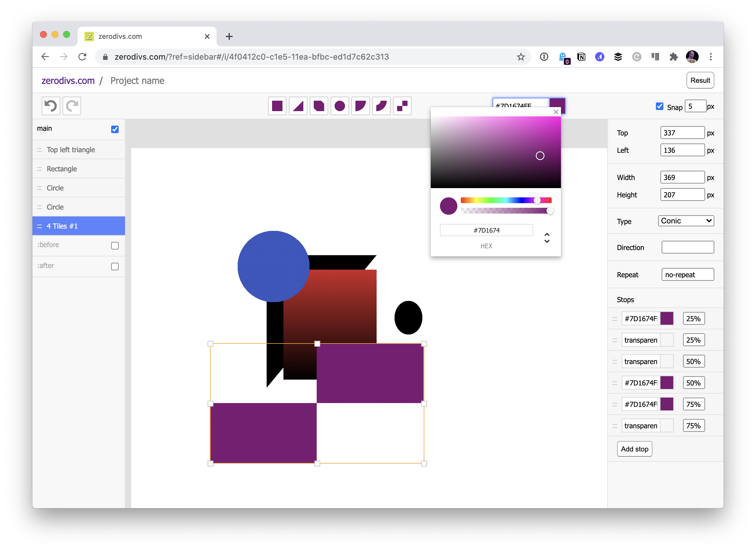The image size is (756, 551).
Task: Select the 4 Tiles #1 layer
Action: point(78,226)
